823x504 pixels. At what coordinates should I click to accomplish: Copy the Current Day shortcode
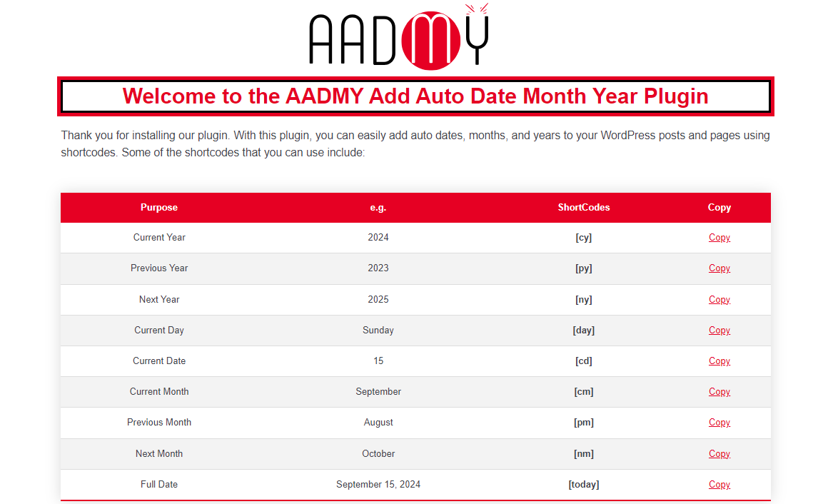[719, 331]
